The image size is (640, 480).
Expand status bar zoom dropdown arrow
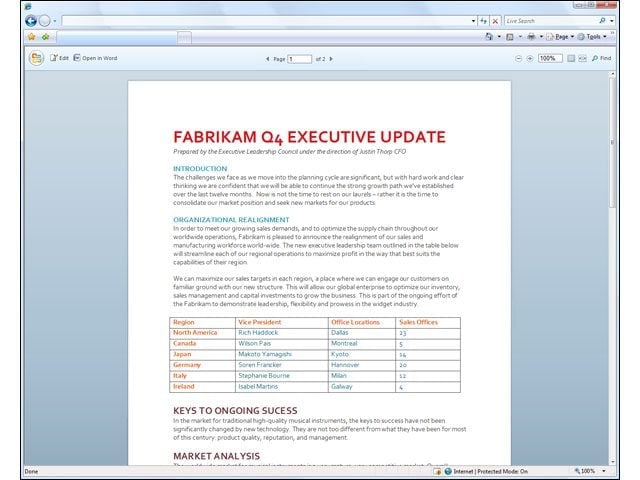(x=604, y=471)
